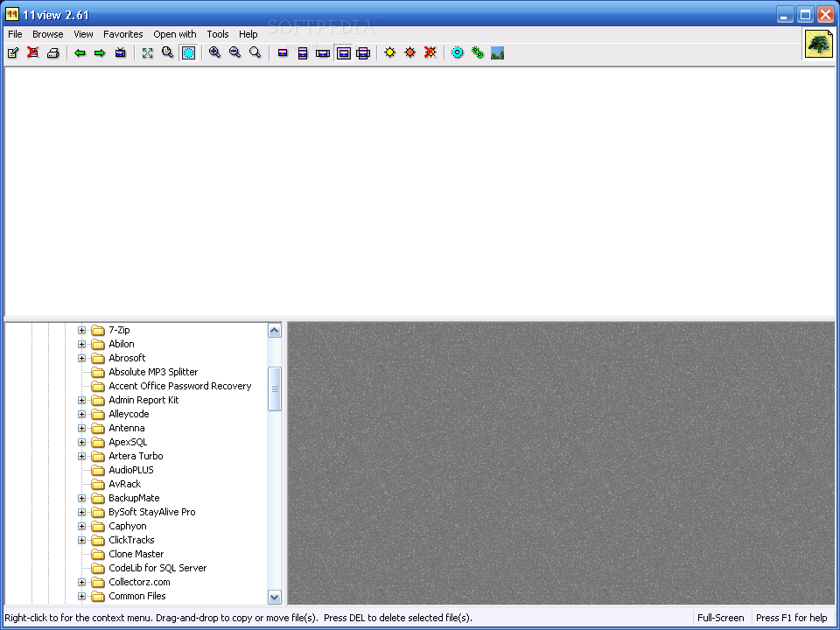Expand the Artera Turbo folder node
The width and height of the screenshot is (840, 630).
pyautogui.click(x=81, y=456)
